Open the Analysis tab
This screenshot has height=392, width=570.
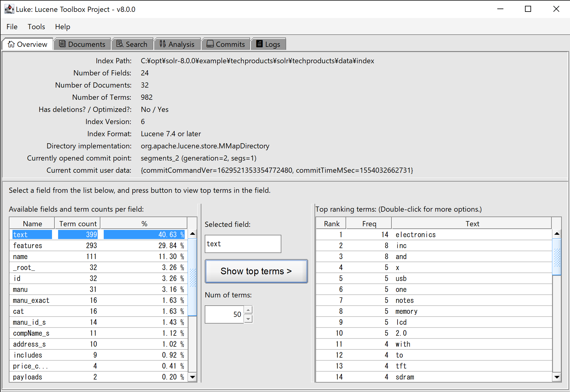click(x=177, y=44)
